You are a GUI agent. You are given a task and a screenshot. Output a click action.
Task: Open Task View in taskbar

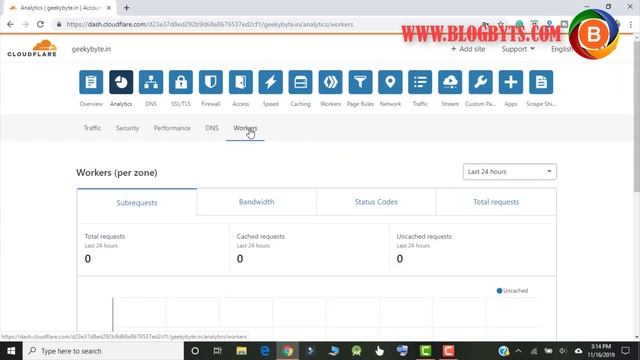(x=218, y=351)
